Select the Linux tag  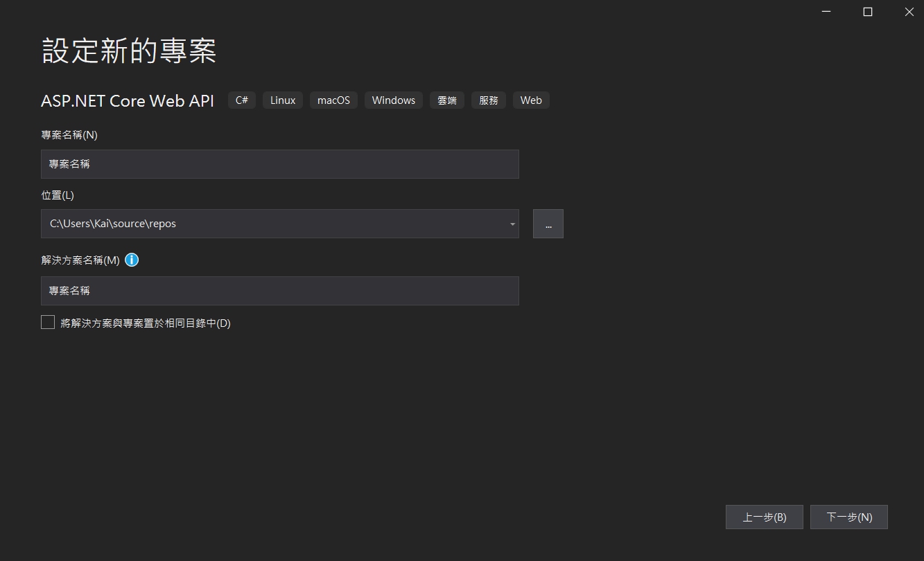(282, 100)
